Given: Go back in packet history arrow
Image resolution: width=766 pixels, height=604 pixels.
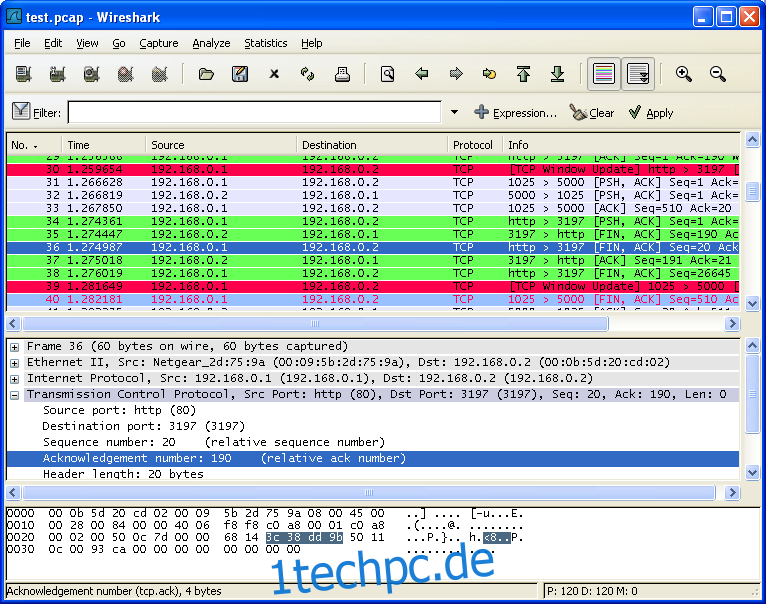Looking at the screenshot, I should [422, 74].
